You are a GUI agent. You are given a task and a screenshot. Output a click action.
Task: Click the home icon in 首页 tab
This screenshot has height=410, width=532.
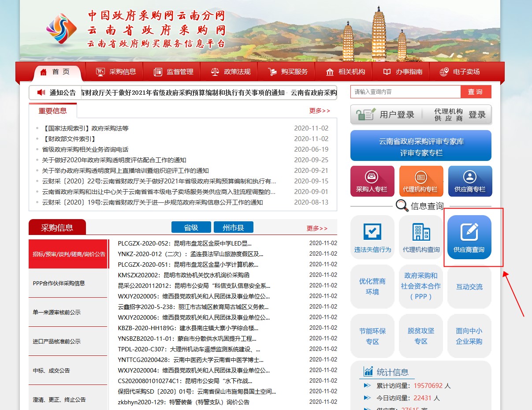click(x=43, y=72)
